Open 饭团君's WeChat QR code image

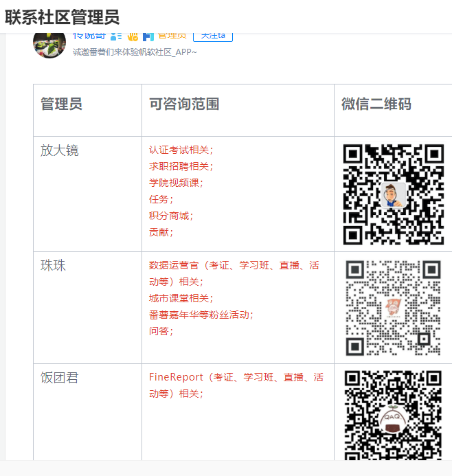coord(393,415)
